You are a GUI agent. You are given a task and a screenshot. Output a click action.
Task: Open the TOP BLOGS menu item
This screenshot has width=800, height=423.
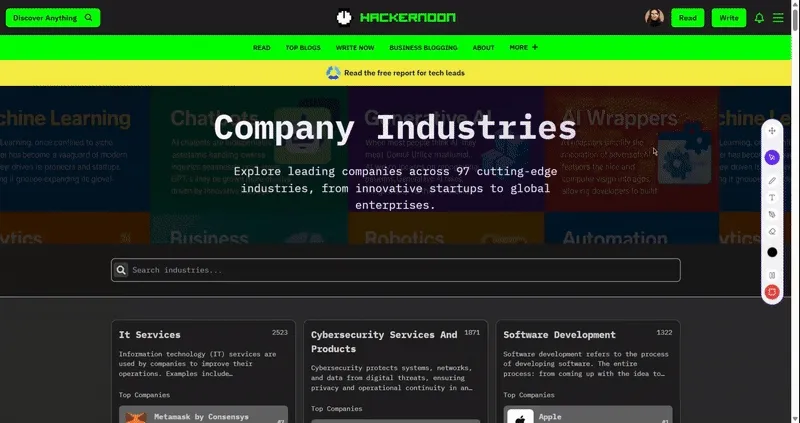pos(302,47)
